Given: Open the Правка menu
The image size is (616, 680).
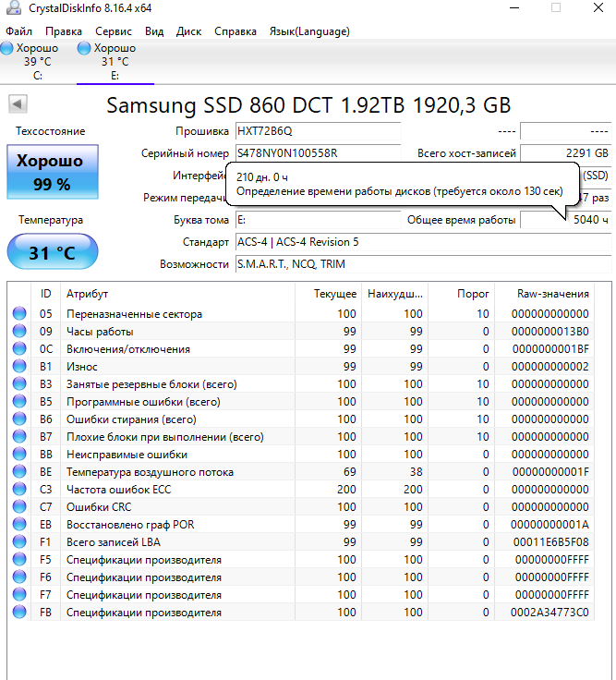Looking at the screenshot, I should tap(64, 31).
